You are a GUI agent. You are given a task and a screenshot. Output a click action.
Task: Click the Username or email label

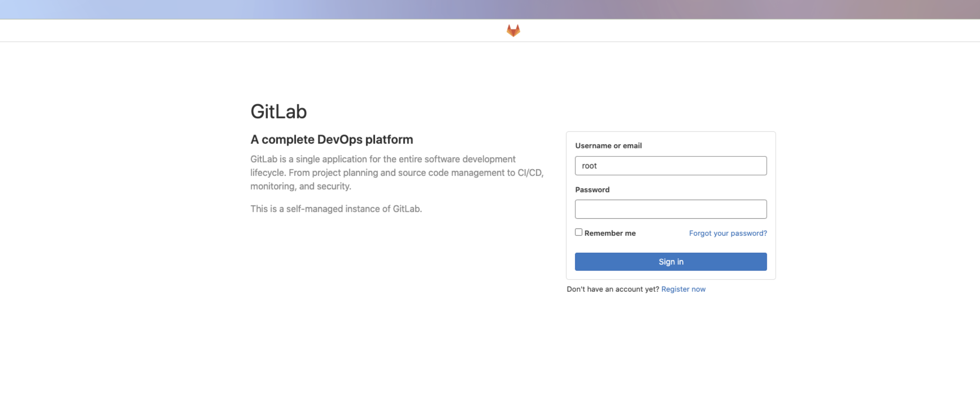point(608,146)
